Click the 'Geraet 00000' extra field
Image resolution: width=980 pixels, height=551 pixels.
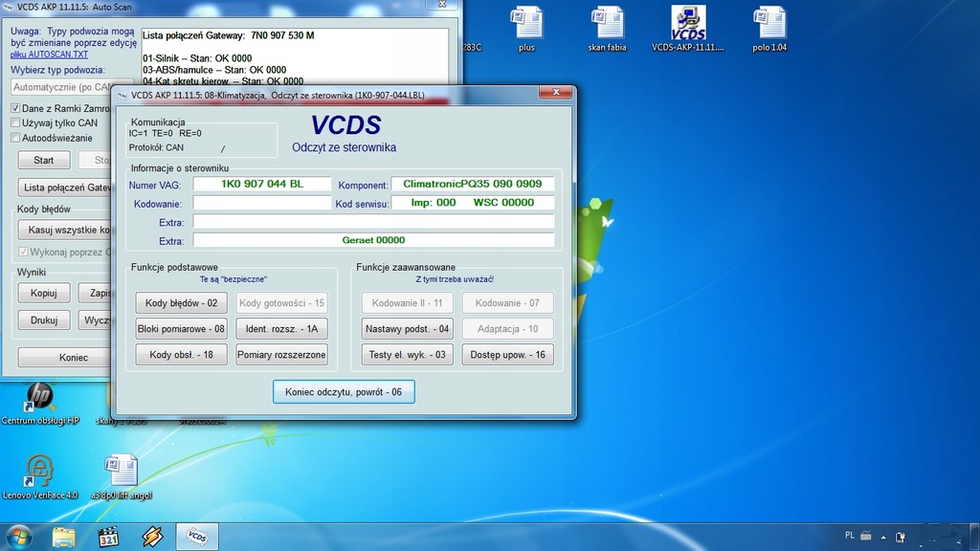click(373, 240)
